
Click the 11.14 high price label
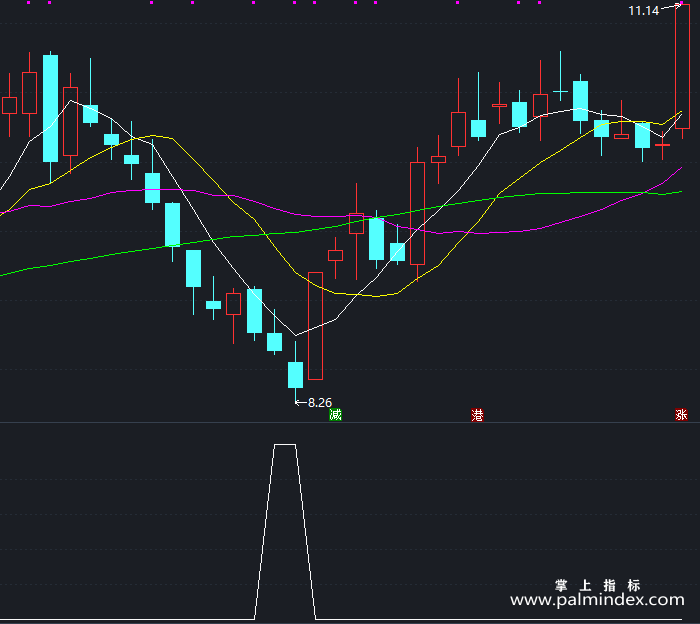coord(643,10)
